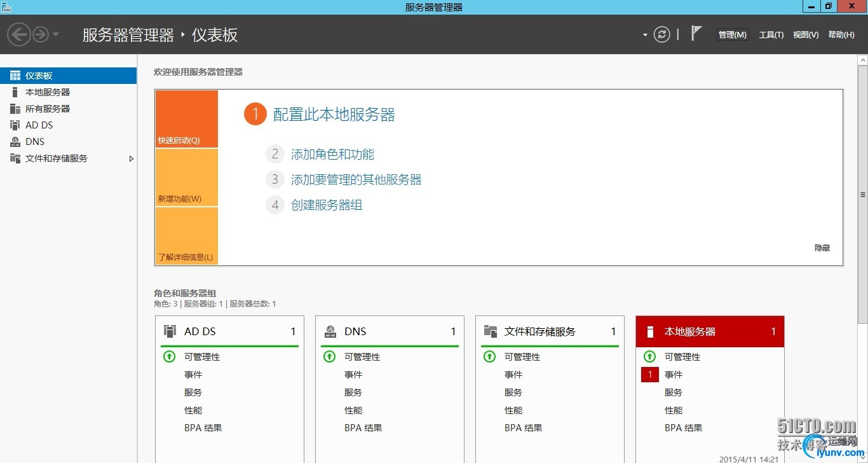Image resolution: width=868 pixels, height=463 pixels.
Task: Click green 可管理性 icon in 文件和存储服务 tile
Action: (x=489, y=357)
